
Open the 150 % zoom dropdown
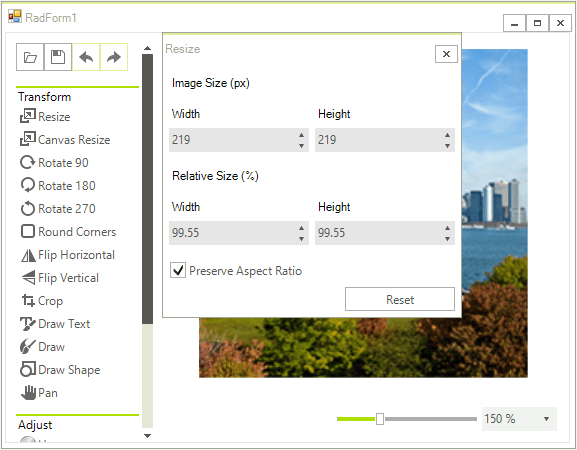[x=546, y=419]
